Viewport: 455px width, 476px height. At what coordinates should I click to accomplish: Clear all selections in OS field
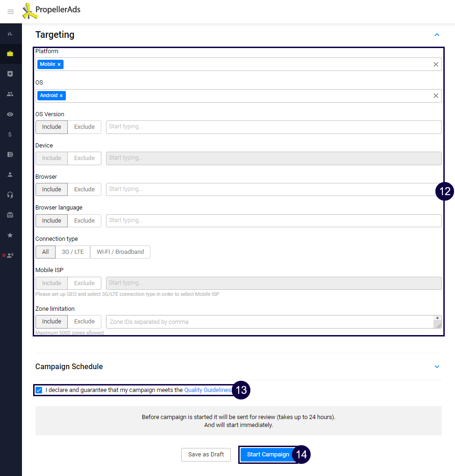tap(435, 96)
